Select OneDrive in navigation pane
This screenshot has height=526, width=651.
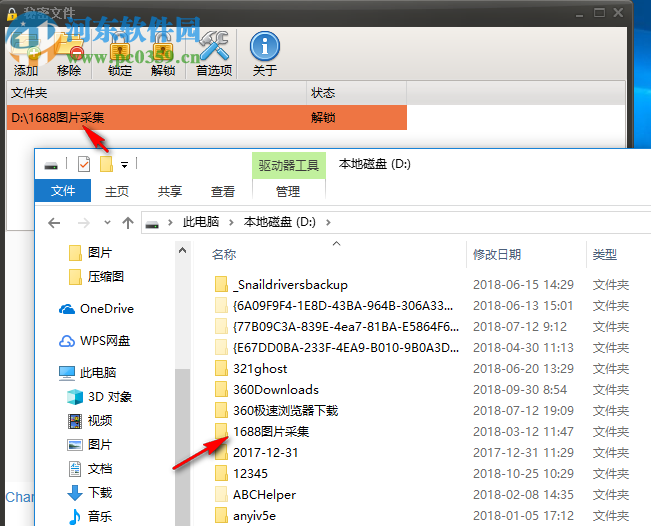point(96,308)
